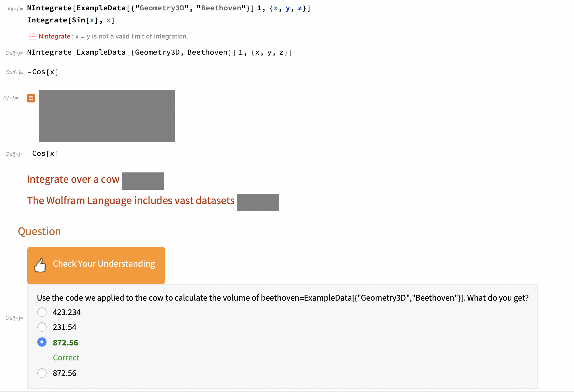Click the thumbs up icon on Check Your Understanding
Viewport: 574px width, 392px height.
[x=41, y=264]
